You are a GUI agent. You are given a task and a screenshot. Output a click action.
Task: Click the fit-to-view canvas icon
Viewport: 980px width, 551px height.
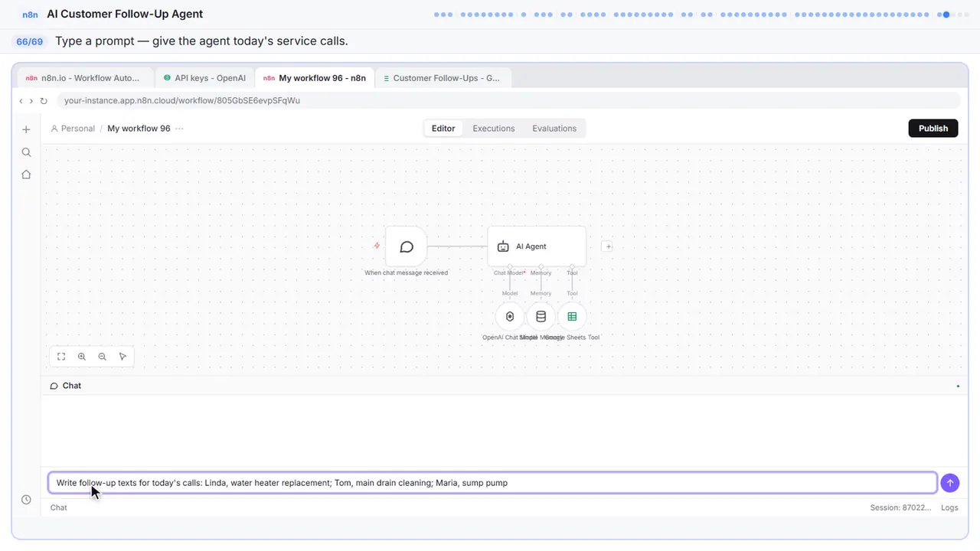point(61,357)
